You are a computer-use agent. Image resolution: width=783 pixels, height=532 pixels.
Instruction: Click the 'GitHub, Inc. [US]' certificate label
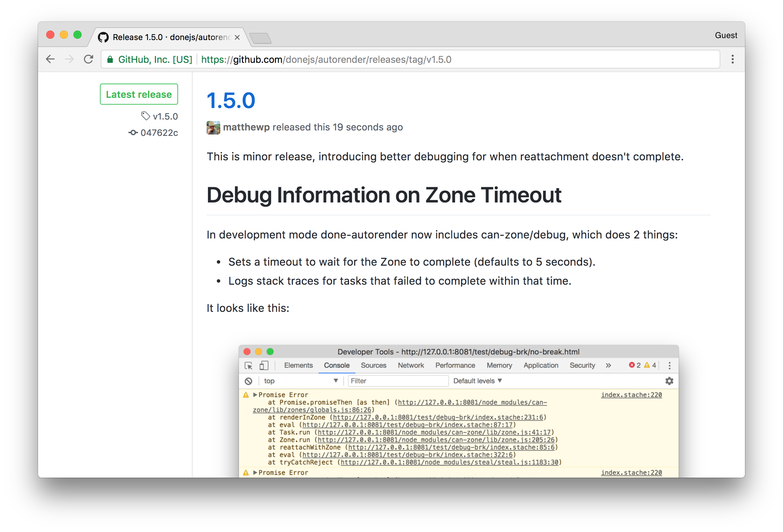coord(155,59)
